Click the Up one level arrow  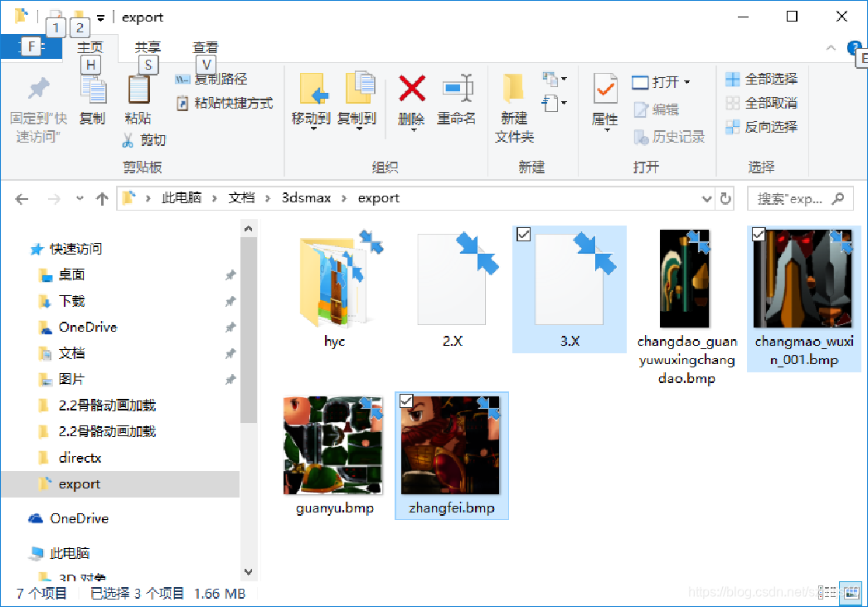[x=102, y=199]
